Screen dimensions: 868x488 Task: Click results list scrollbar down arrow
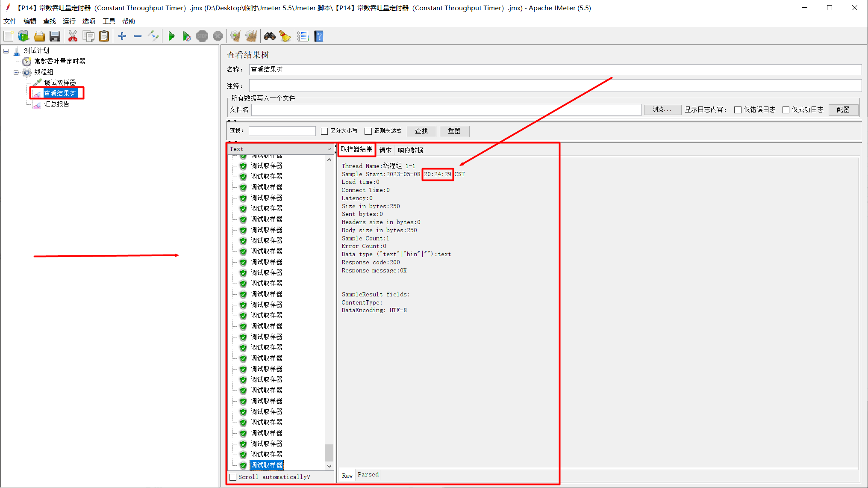pyautogui.click(x=329, y=466)
